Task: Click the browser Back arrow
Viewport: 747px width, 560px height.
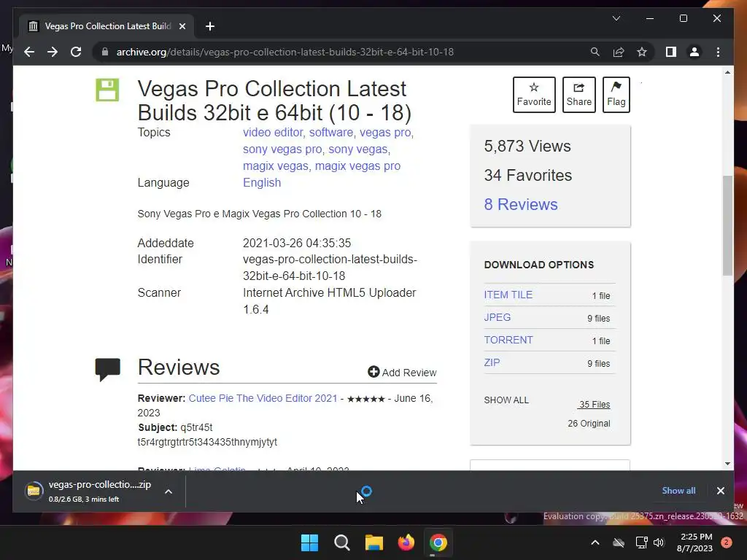Action: 29,52
